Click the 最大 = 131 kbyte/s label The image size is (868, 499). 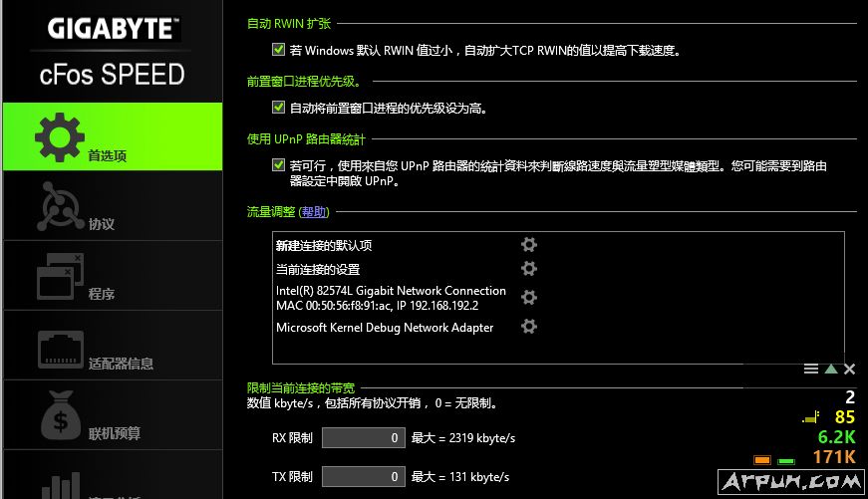460,477
